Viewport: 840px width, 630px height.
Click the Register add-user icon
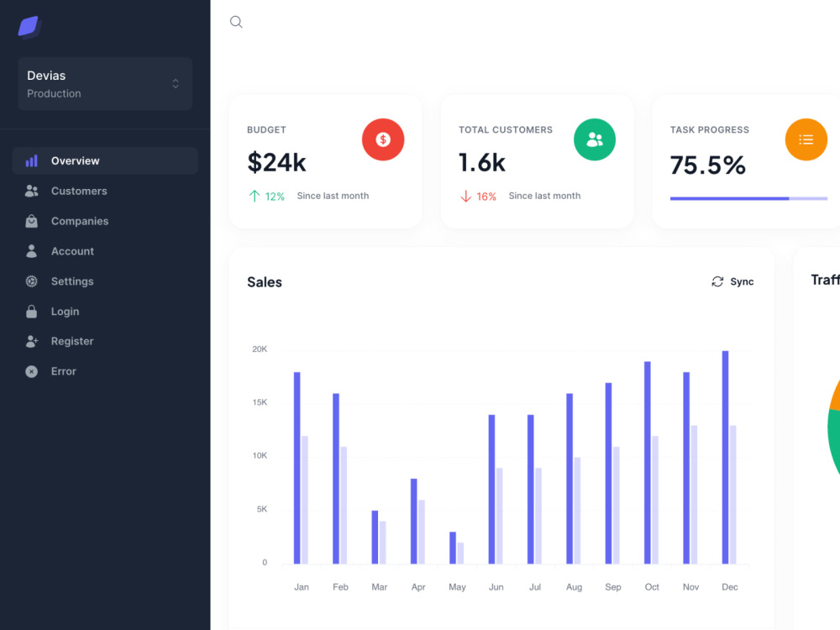32,341
